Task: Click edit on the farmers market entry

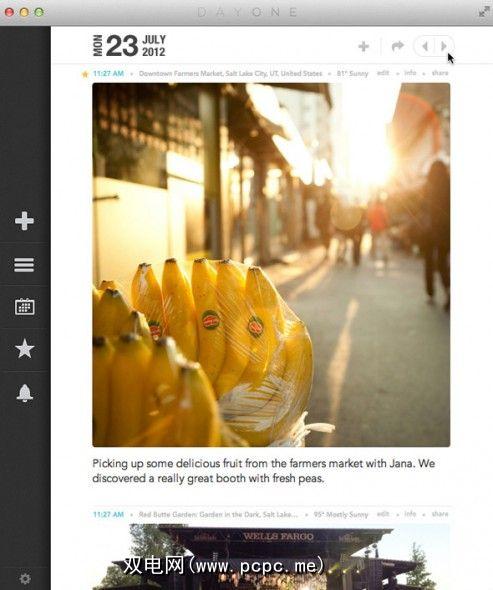Action: (383, 73)
